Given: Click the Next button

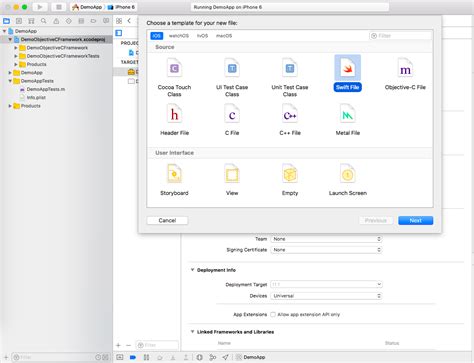Looking at the screenshot, I should click(x=415, y=220).
